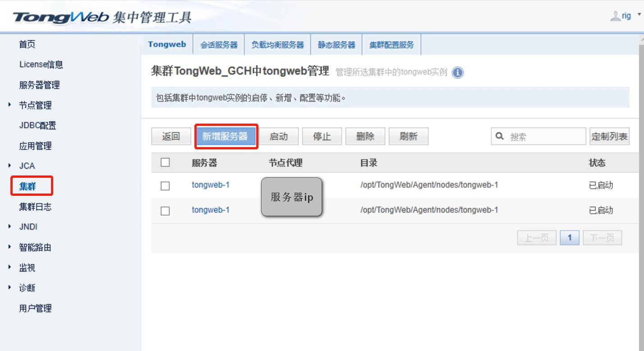Click the 返回 button
This screenshot has width=644, height=351.
tap(171, 136)
